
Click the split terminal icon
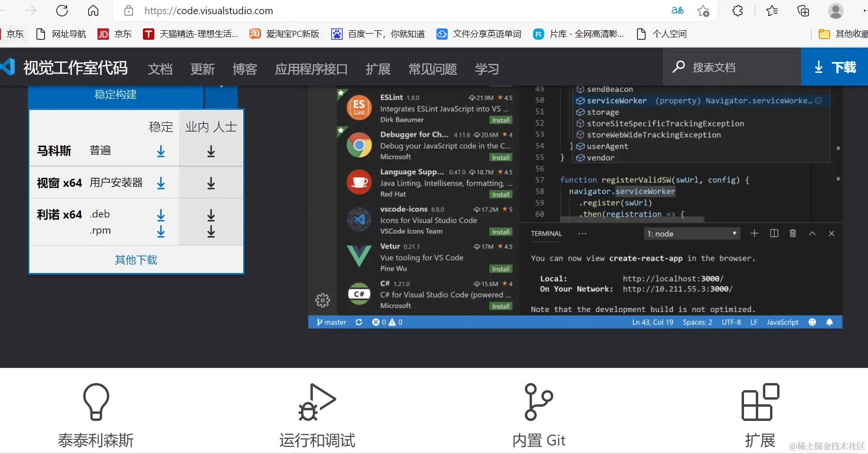coord(774,233)
